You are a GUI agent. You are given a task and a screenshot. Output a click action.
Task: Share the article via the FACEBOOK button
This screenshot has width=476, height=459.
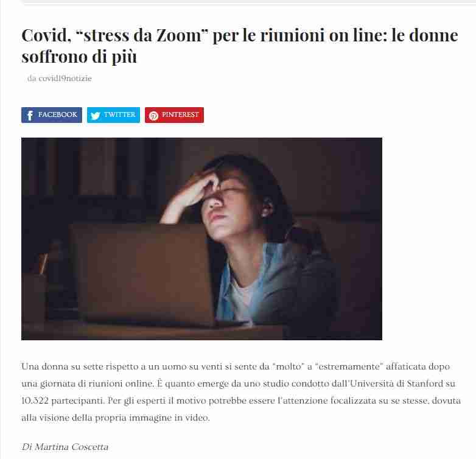point(52,115)
